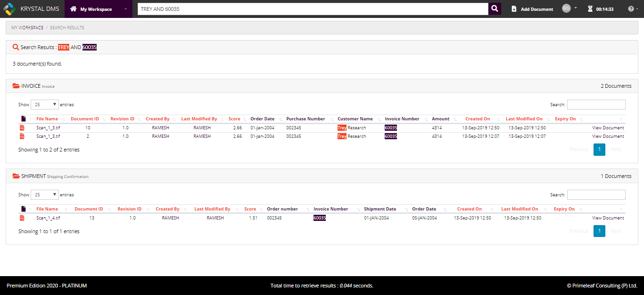Screen dimensions: 644x295
Task: Click the help question mark icon
Action: pos(631,9)
